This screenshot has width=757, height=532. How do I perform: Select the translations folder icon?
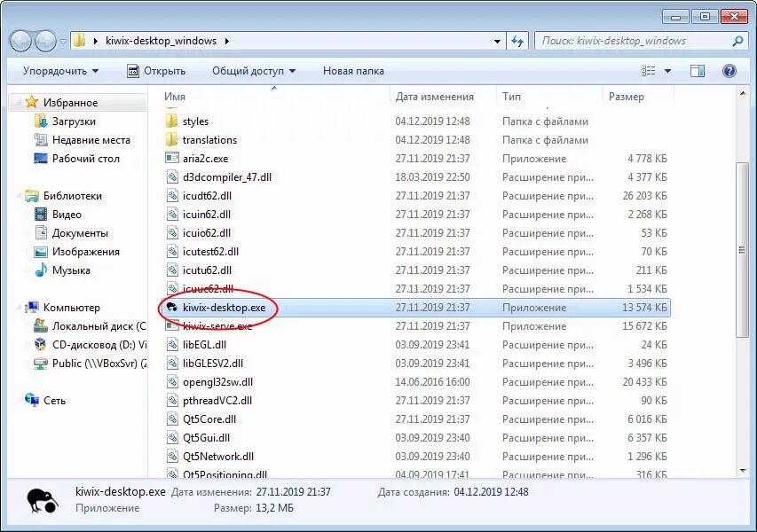pos(171,140)
